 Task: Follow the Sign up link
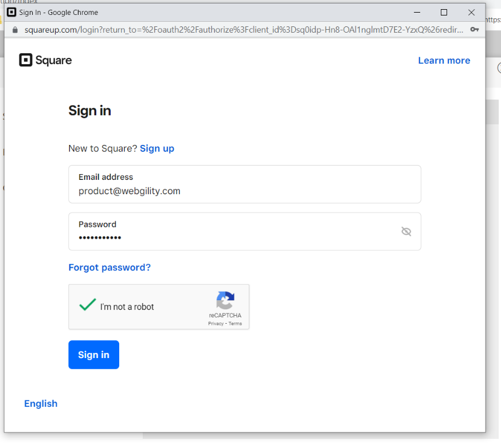pos(156,148)
